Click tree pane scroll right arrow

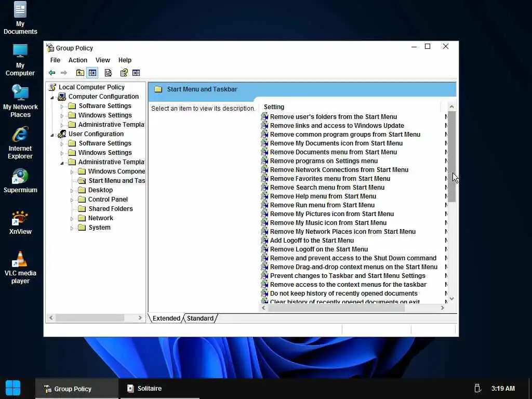click(140, 318)
